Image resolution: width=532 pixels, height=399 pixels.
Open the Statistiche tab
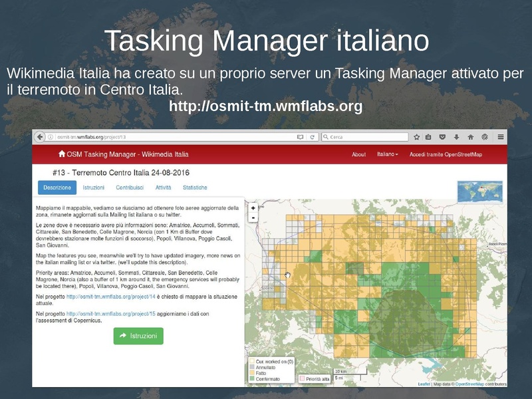195,188
